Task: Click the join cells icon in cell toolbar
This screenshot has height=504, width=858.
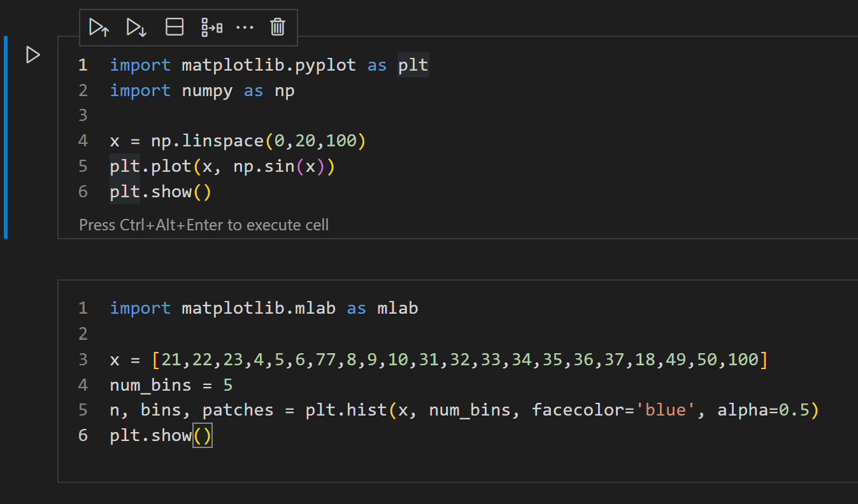Action: [211, 27]
